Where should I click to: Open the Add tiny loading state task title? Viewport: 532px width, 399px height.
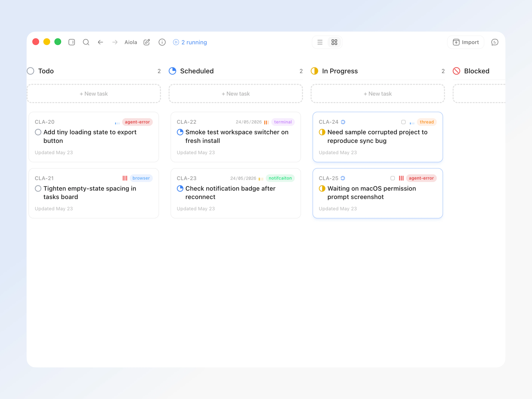(90, 136)
